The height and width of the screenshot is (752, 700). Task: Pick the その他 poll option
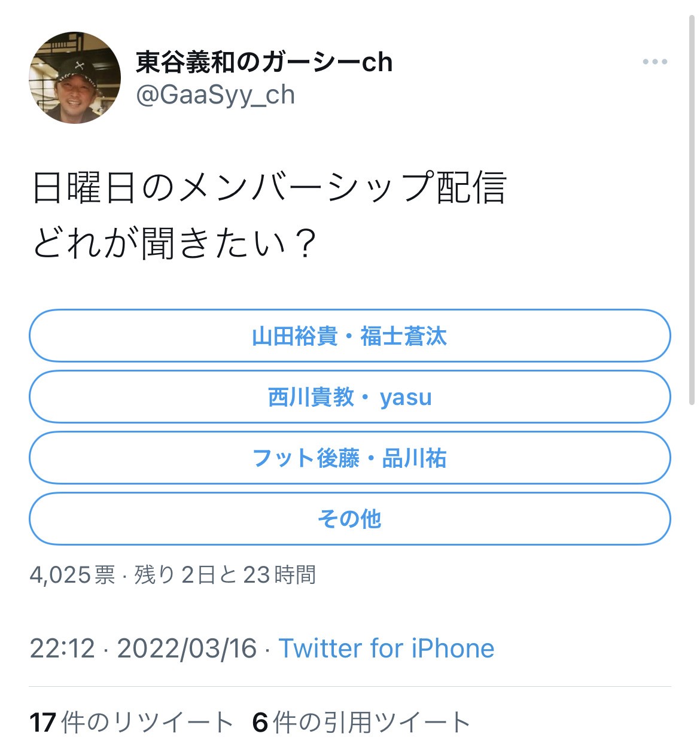point(349,519)
